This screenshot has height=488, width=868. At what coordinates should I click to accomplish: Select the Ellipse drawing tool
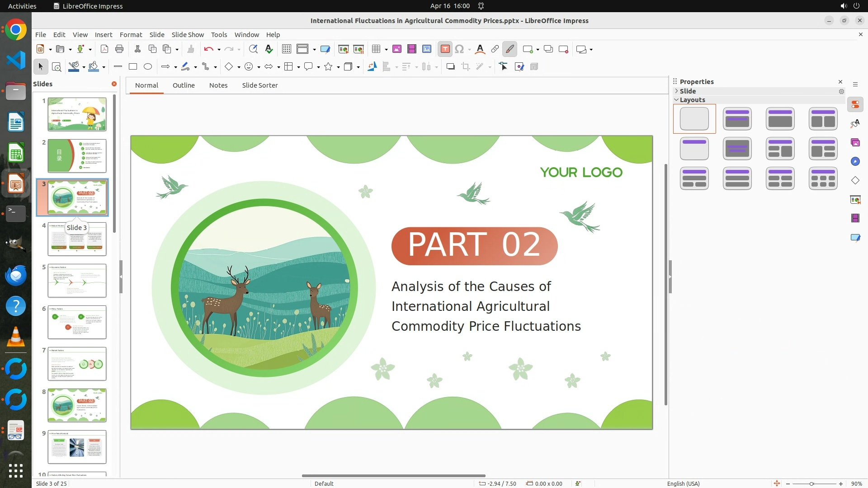(x=148, y=67)
